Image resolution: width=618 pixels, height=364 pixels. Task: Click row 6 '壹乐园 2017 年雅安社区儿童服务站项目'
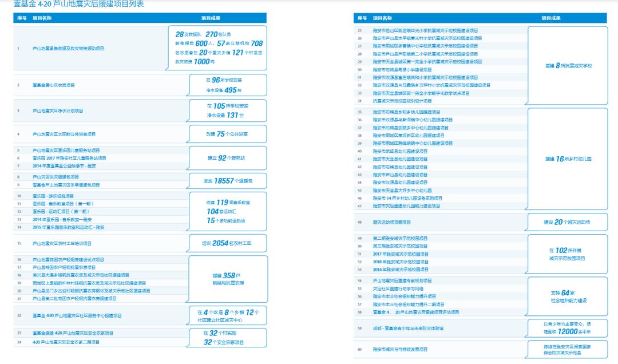[x=69, y=158]
